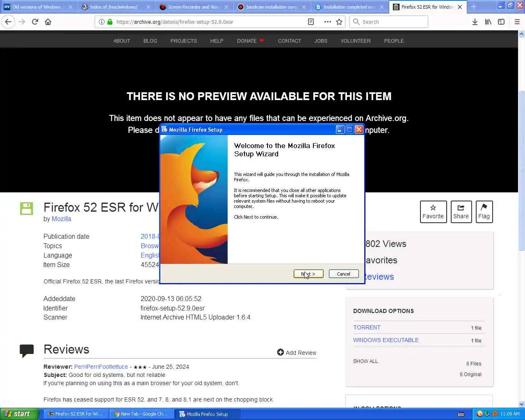The width and height of the screenshot is (525, 420).
Task: Go to the Firefox home page icon
Action: click(x=48, y=22)
